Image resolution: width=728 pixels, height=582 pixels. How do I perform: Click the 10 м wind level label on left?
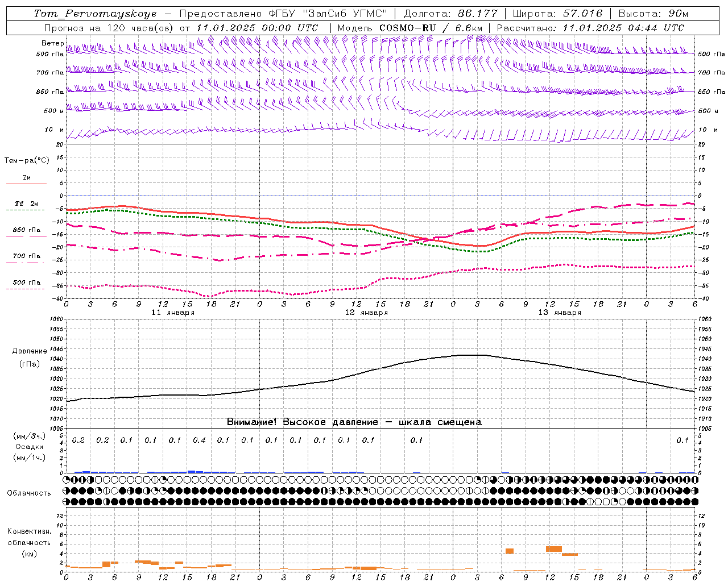pyautogui.click(x=54, y=130)
